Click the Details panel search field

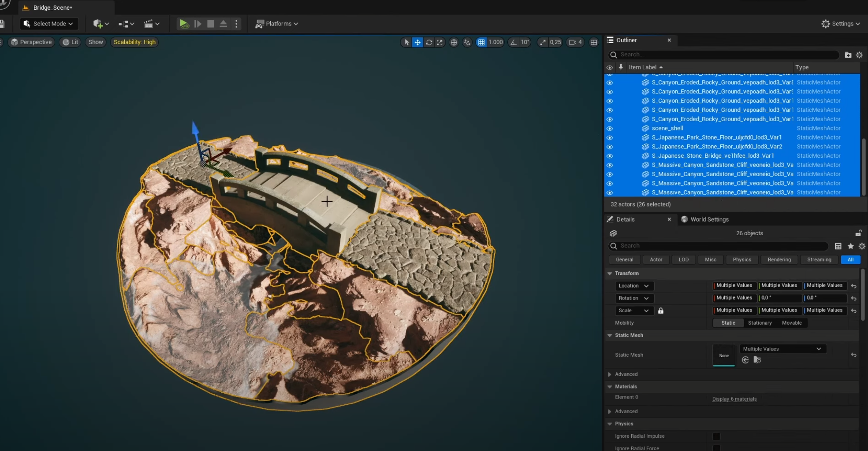click(x=719, y=246)
